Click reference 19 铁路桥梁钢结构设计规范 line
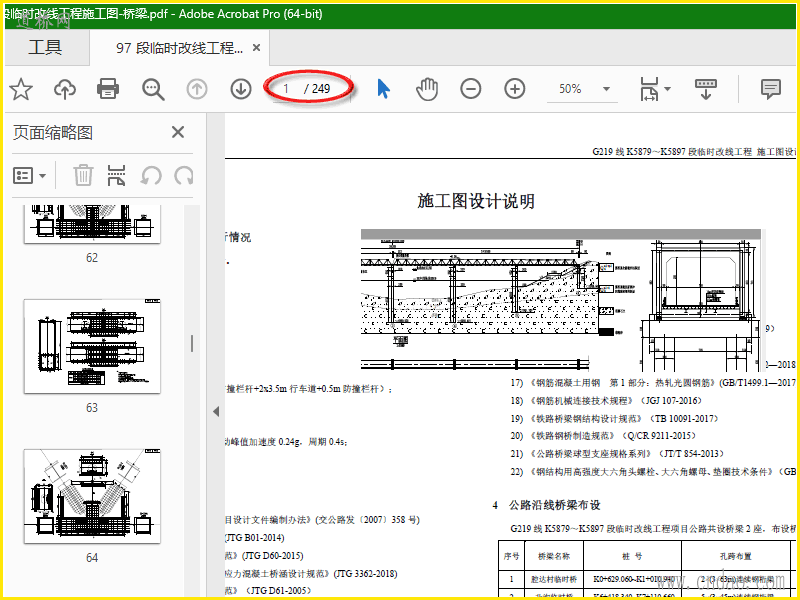 [x=614, y=419]
